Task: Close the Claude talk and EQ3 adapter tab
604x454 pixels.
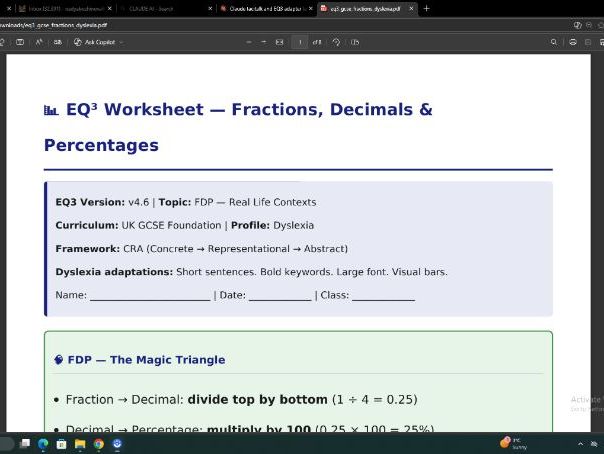Action: coord(310,8)
